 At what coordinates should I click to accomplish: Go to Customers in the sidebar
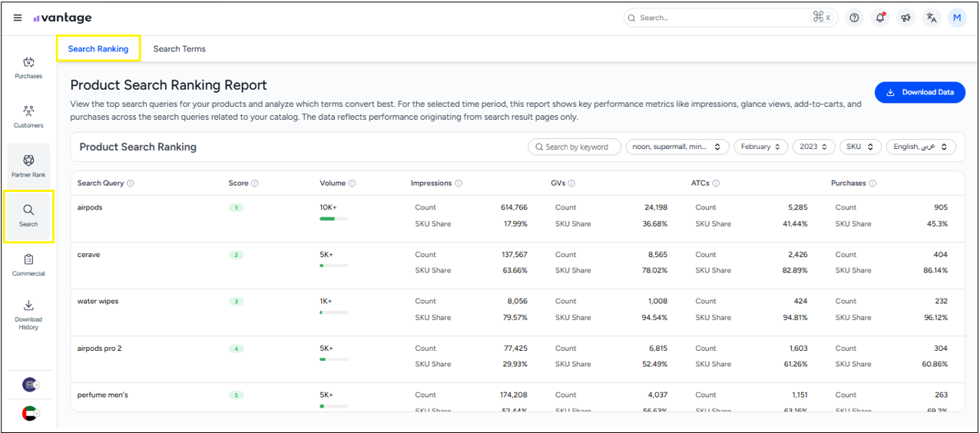coord(28,117)
